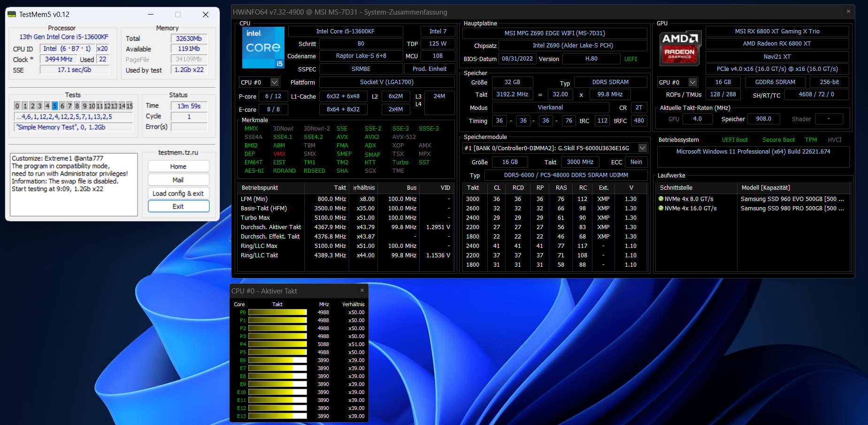This screenshot has height=425, width=868.
Task: Click the TestMem5 Time '13m 59s' field
Action: (x=189, y=106)
